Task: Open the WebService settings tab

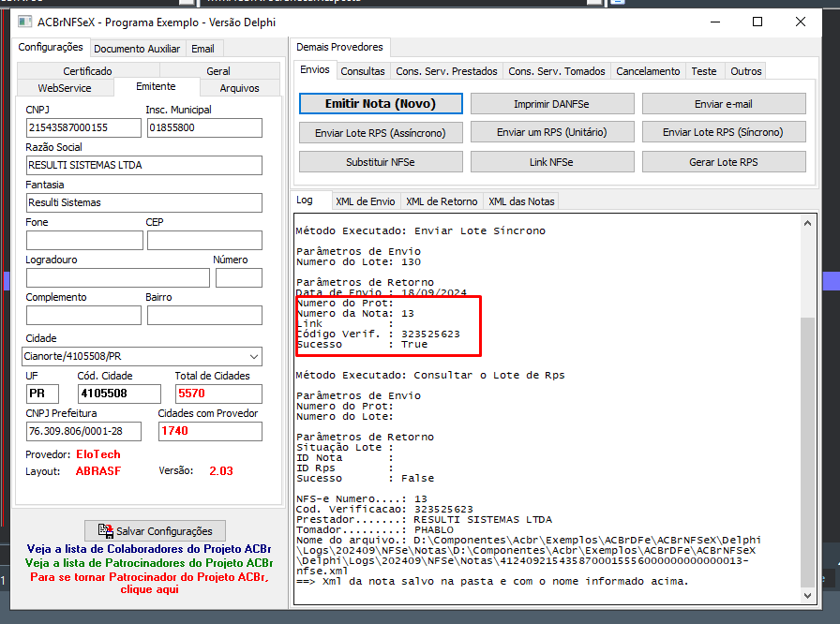Action: (65, 88)
